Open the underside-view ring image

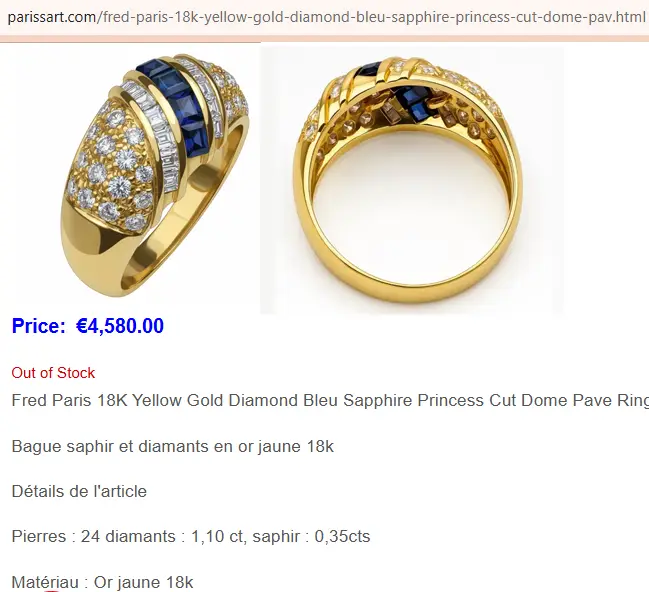[x=412, y=180]
